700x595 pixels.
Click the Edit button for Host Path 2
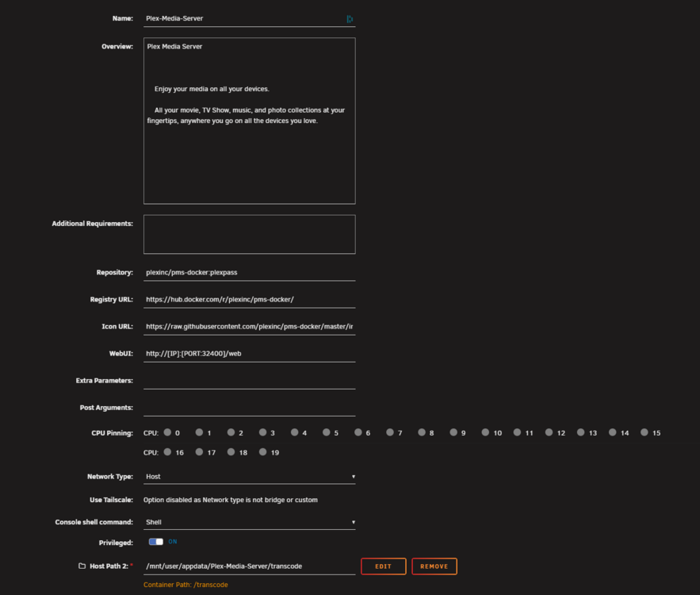tap(384, 566)
